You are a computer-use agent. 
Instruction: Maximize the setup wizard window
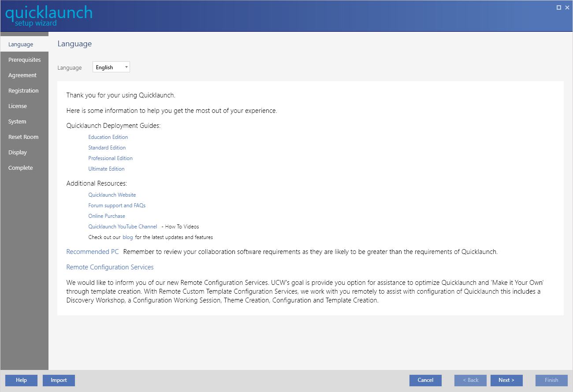[x=559, y=7]
